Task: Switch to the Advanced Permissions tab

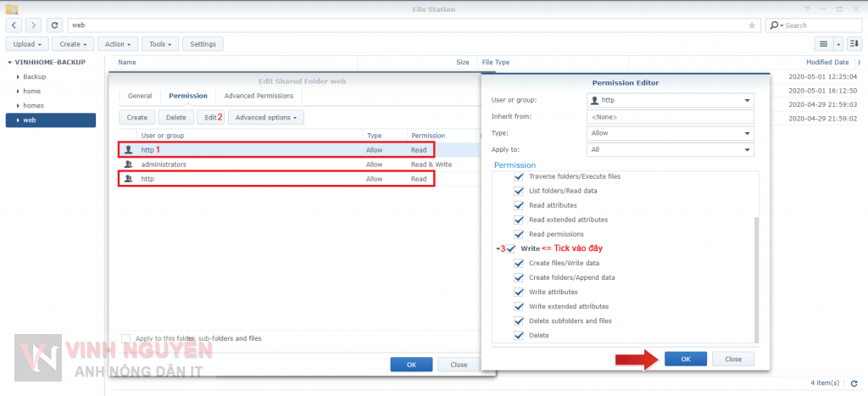Action: coord(259,96)
